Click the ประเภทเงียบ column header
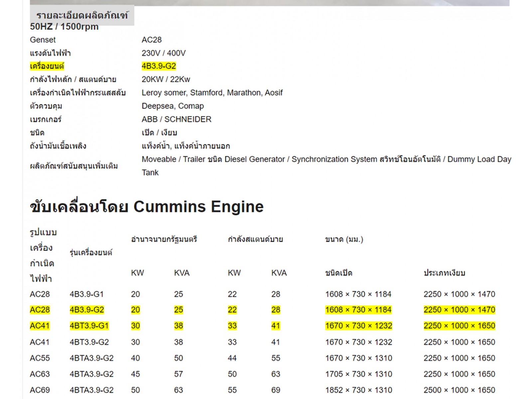Image resolution: width=532 pixels, height=399 pixels. [x=444, y=273]
